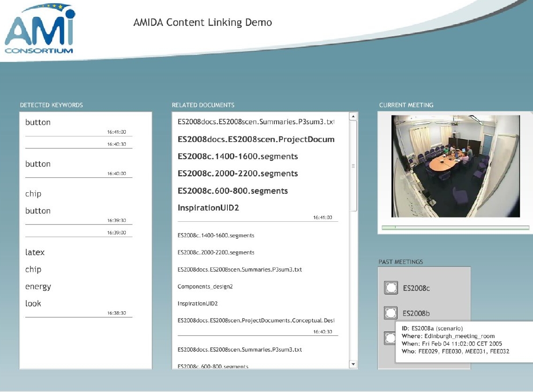Open the Components_design2 document

205,286
